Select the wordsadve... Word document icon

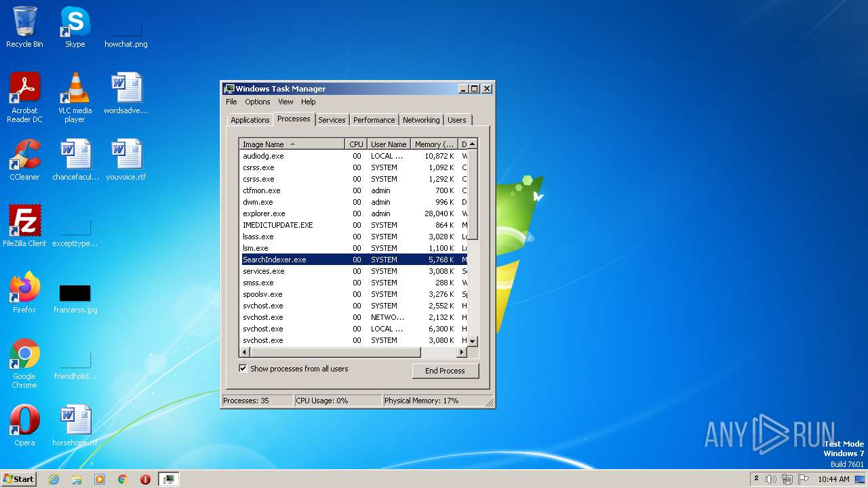(x=125, y=93)
